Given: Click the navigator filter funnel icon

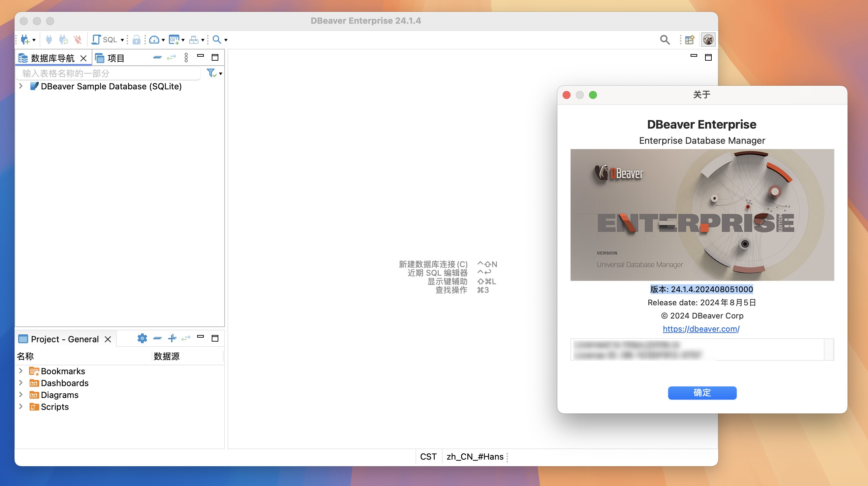Looking at the screenshot, I should (211, 73).
